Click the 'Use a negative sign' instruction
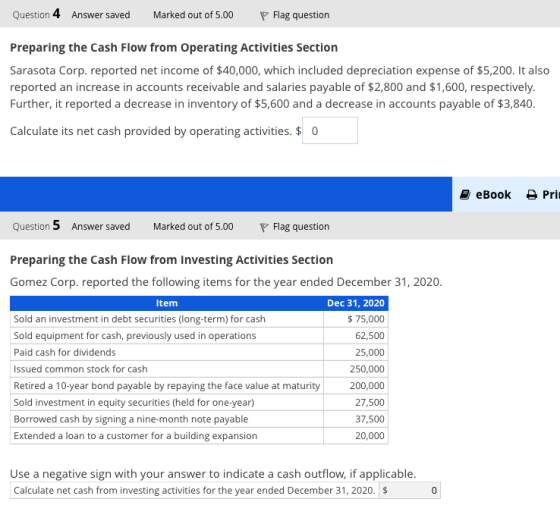 [x=213, y=474]
